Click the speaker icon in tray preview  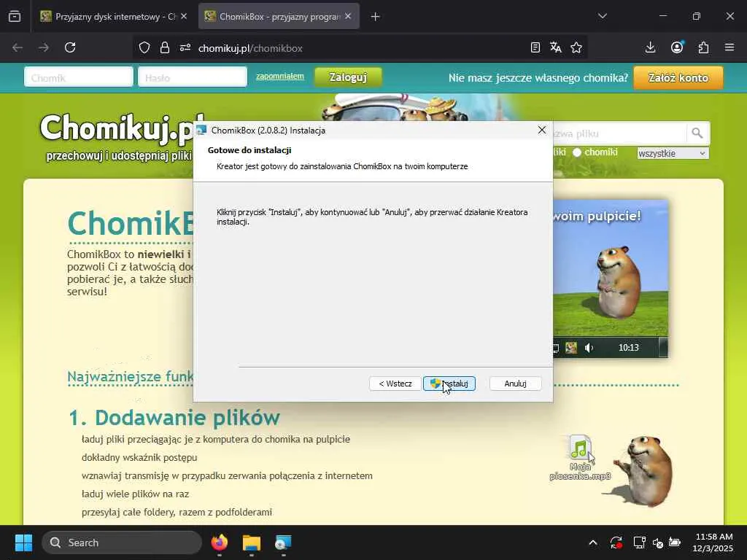click(x=589, y=348)
